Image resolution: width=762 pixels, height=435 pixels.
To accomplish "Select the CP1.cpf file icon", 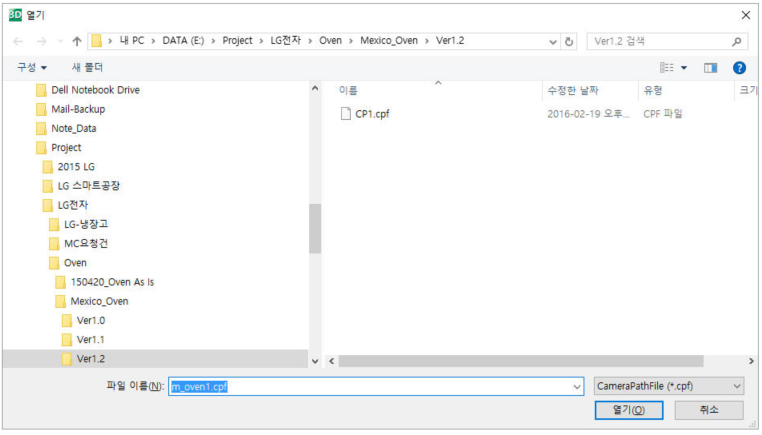I will [x=347, y=113].
